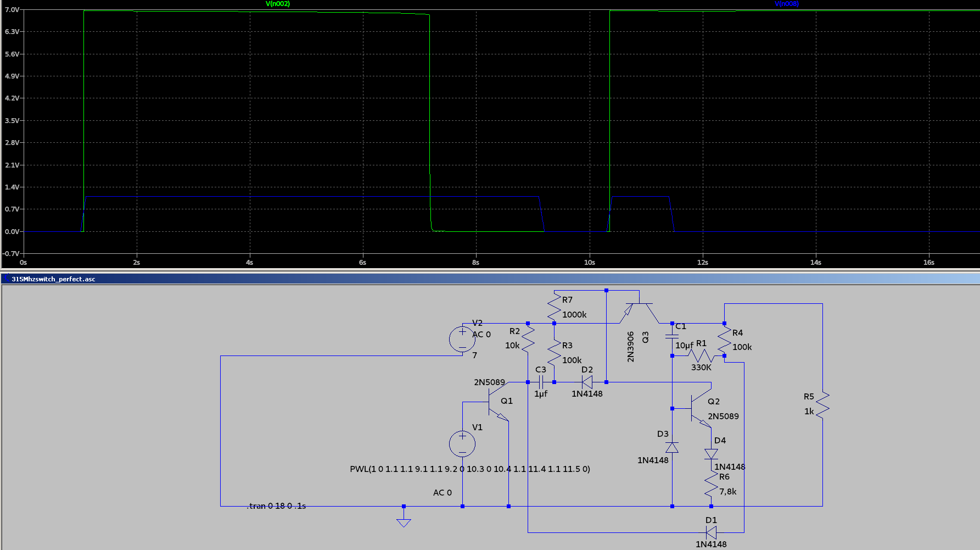Select the C3 1µf capacitor symbol

coord(541,382)
